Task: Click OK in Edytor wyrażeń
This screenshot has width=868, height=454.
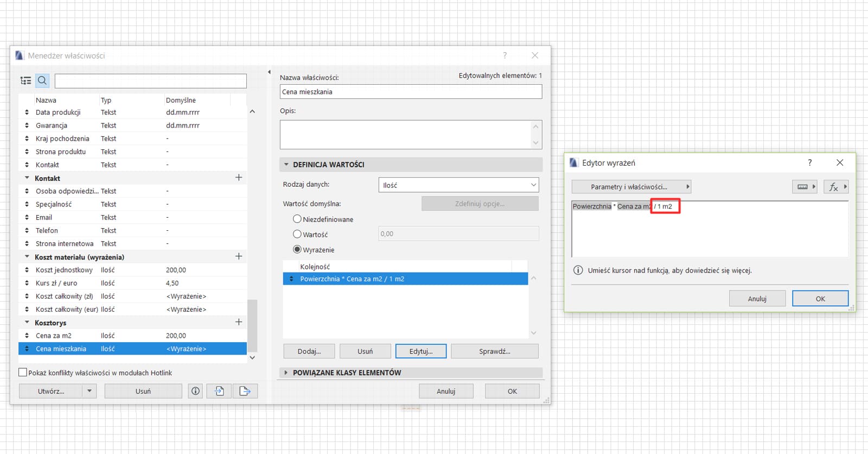Action: click(x=820, y=299)
